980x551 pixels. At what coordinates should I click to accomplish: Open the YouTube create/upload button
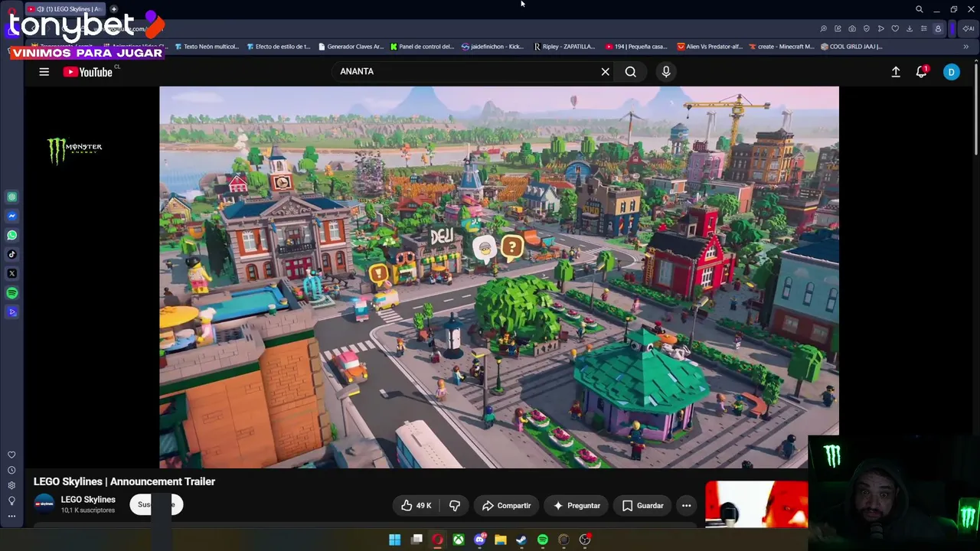896,72
